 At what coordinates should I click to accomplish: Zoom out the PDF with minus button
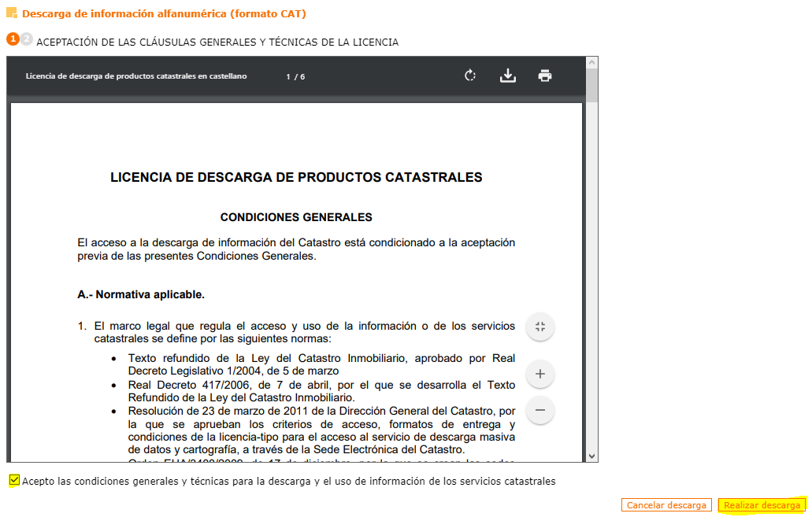click(x=540, y=410)
